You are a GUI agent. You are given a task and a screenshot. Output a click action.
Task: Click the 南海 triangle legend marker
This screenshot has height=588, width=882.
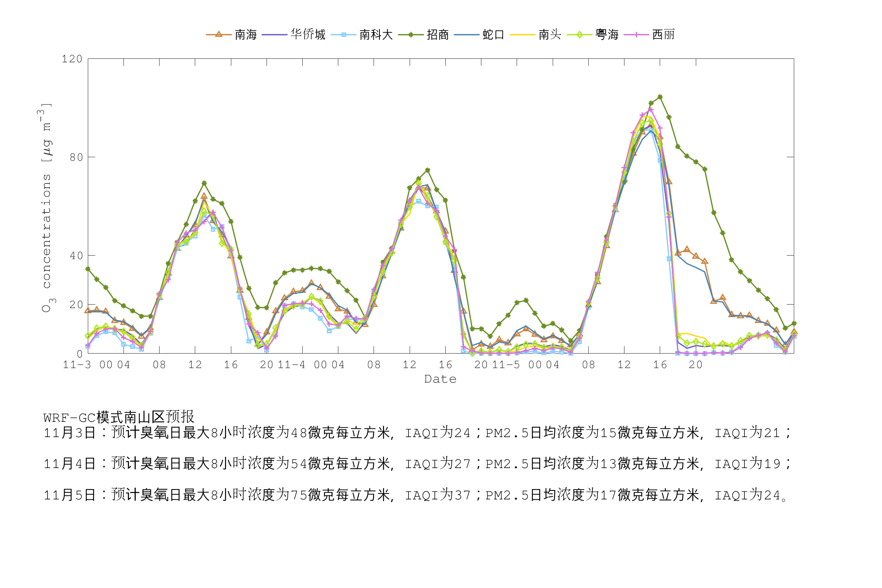pyautogui.click(x=219, y=34)
